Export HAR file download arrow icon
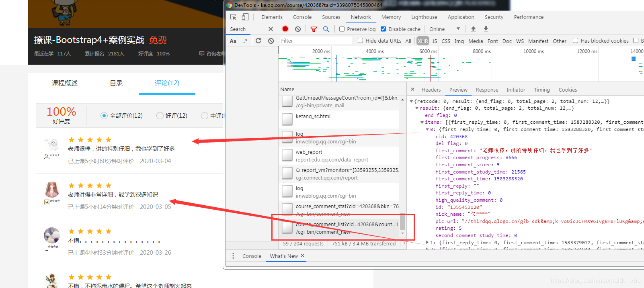644x288 pixels. click(486, 29)
